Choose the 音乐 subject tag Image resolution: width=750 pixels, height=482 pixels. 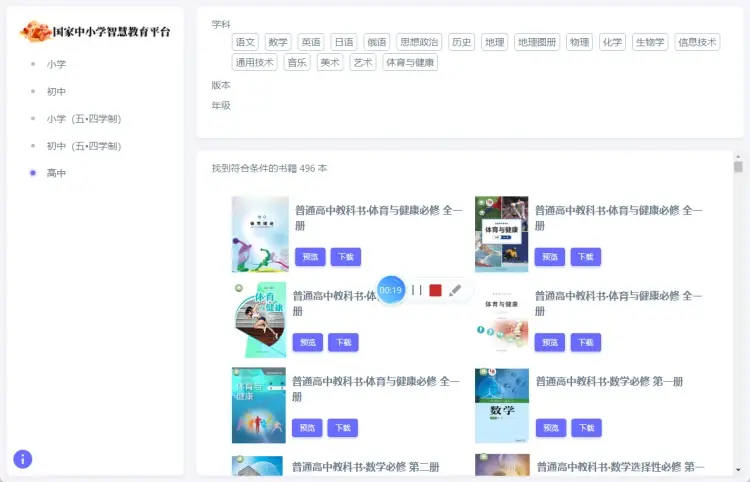(297, 62)
